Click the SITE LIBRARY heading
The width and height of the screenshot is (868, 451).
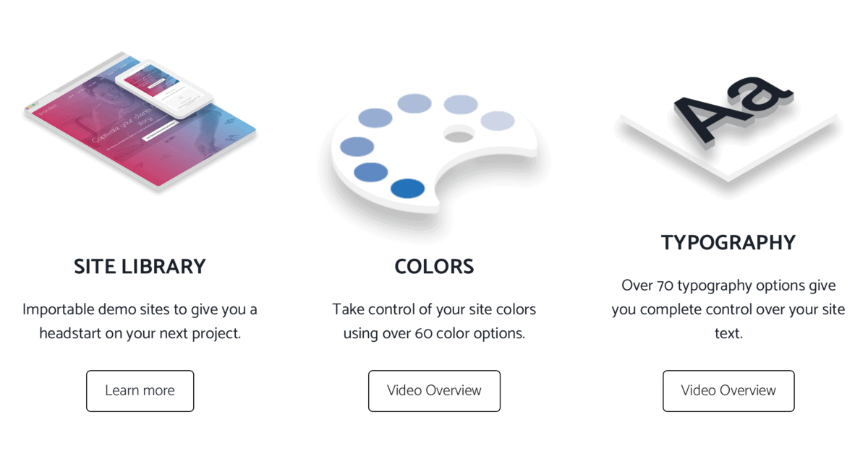[x=140, y=267]
